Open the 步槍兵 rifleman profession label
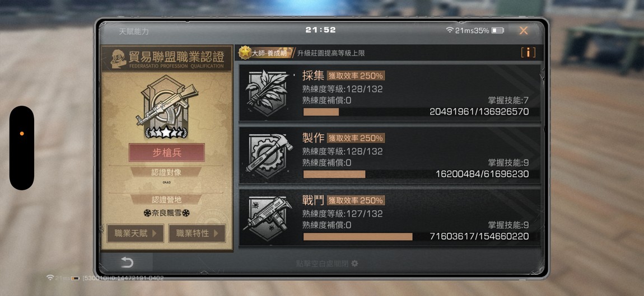 [x=167, y=153]
